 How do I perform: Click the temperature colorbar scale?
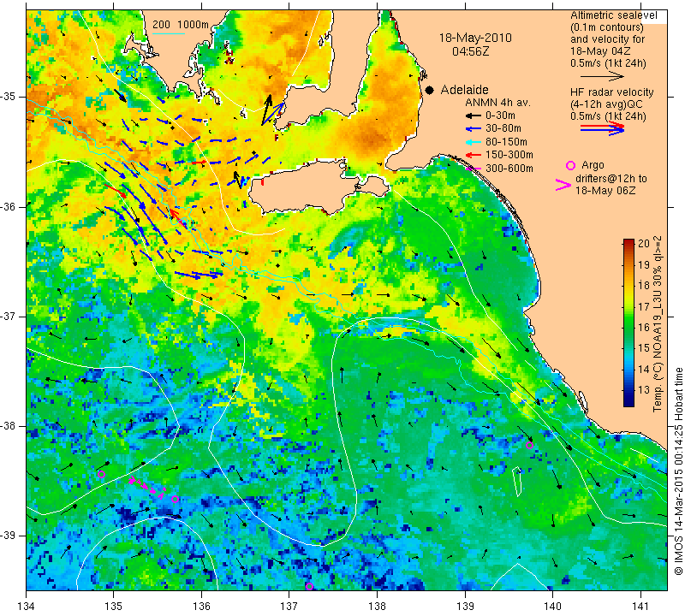click(x=628, y=323)
